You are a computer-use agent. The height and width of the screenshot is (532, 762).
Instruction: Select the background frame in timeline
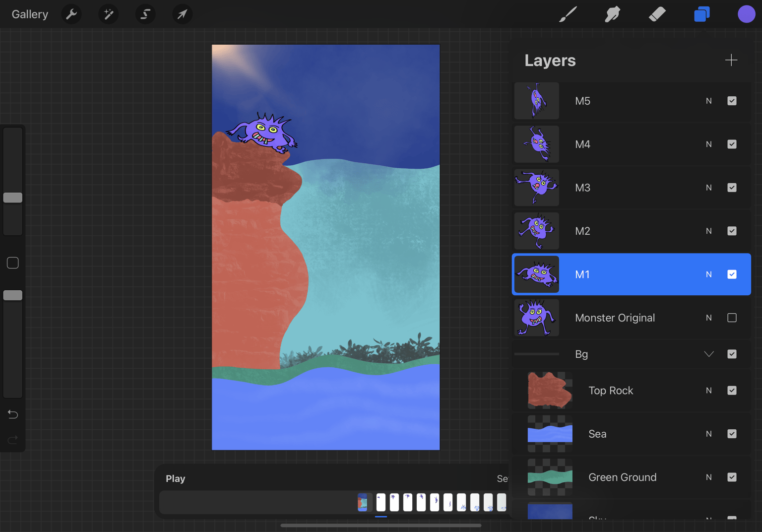point(363,502)
